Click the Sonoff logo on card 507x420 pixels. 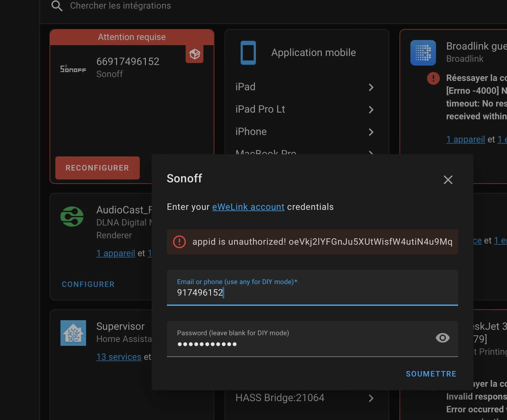(x=73, y=68)
